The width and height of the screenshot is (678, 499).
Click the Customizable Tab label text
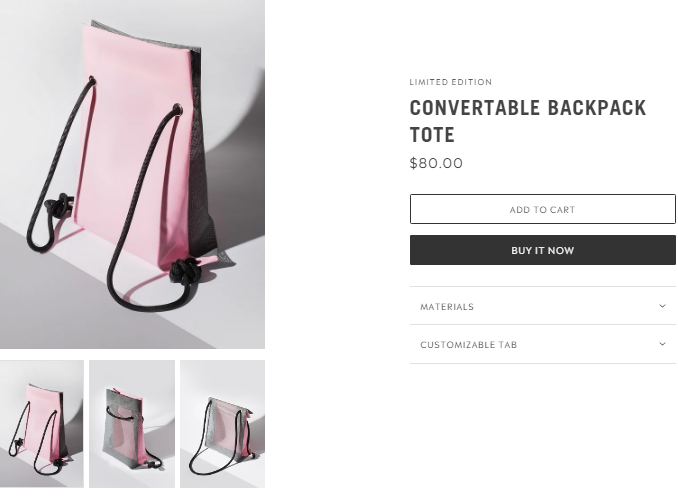click(x=468, y=345)
